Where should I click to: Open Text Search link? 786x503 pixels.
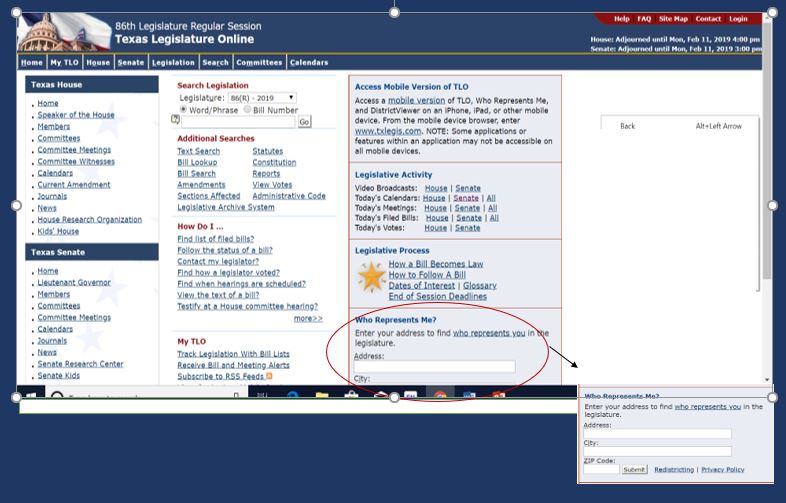click(199, 151)
